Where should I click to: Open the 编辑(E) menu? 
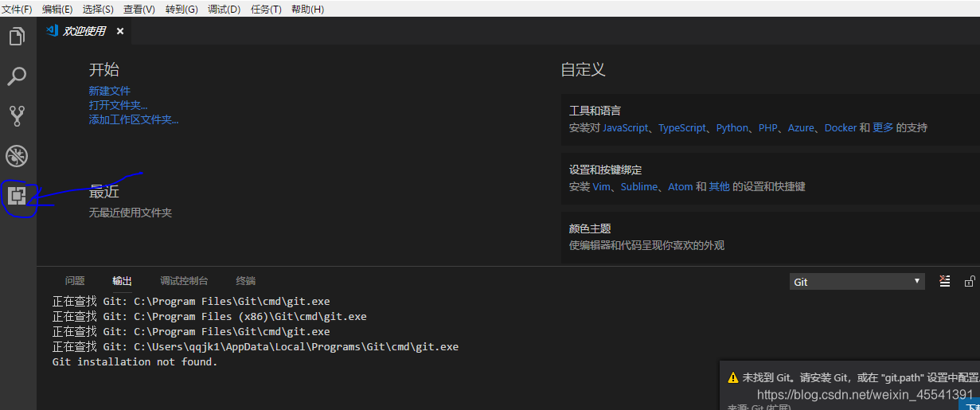click(57, 9)
